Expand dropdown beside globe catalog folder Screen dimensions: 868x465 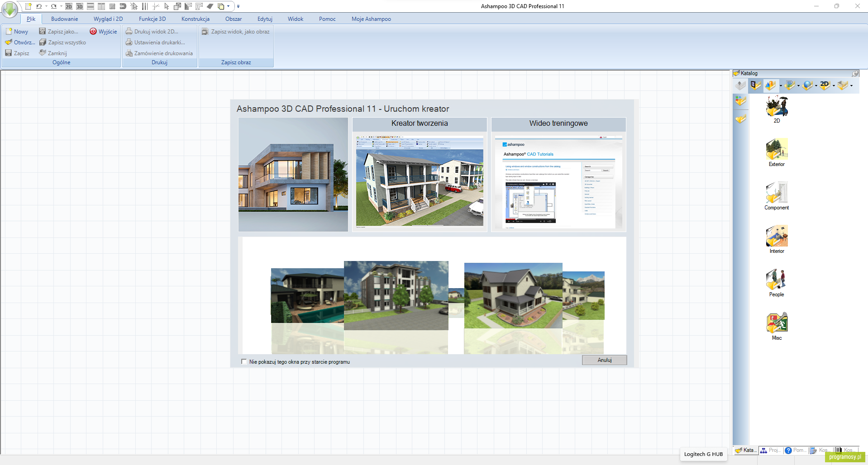(816, 85)
